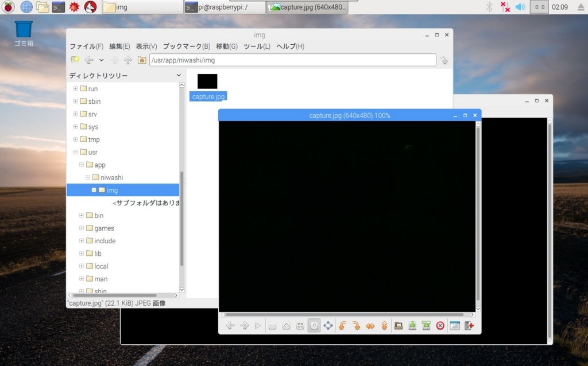The height and width of the screenshot is (366, 588).
Task: Start slideshow in image viewer
Action: [258, 325]
